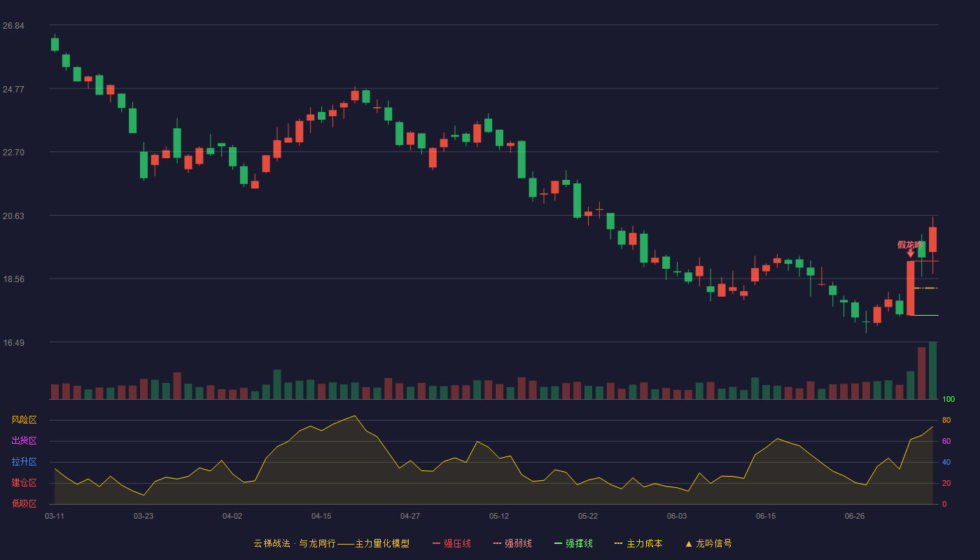Select the 拉升区 zone label
The width and height of the screenshot is (980, 560).
click(24, 462)
